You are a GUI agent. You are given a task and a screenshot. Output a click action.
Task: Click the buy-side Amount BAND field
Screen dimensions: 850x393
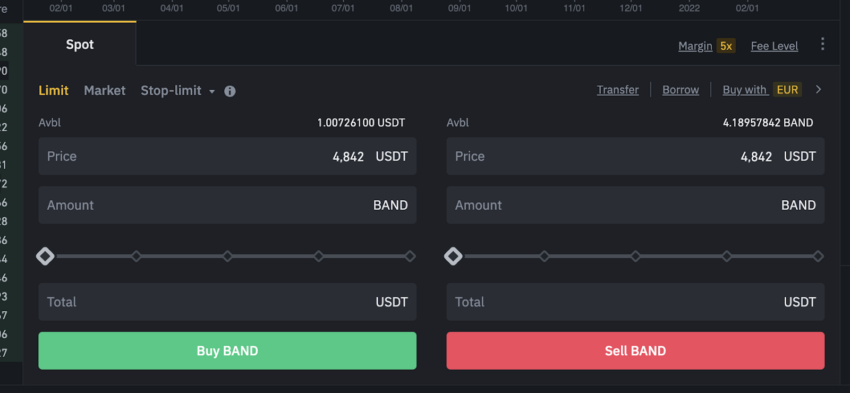[x=227, y=205]
